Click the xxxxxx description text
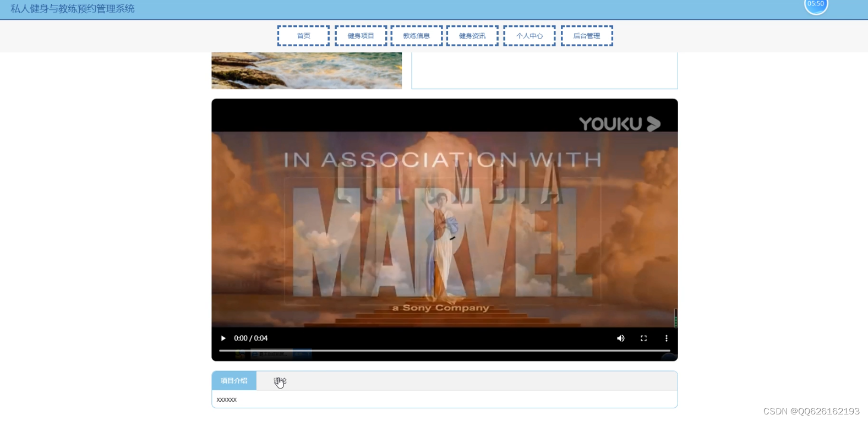Image resolution: width=868 pixels, height=421 pixels. pos(226,400)
